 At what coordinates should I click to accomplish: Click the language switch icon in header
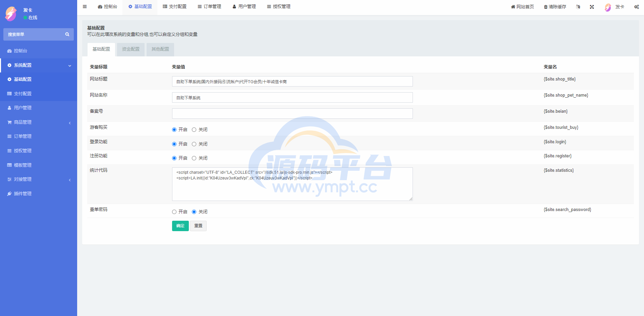tap(578, 7)
